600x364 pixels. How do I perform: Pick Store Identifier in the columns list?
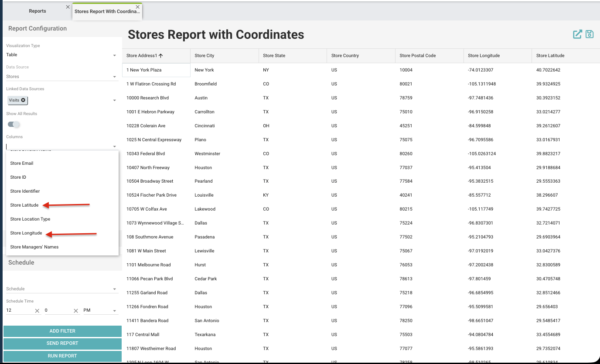pyautogui.click(x=62, y=191)
